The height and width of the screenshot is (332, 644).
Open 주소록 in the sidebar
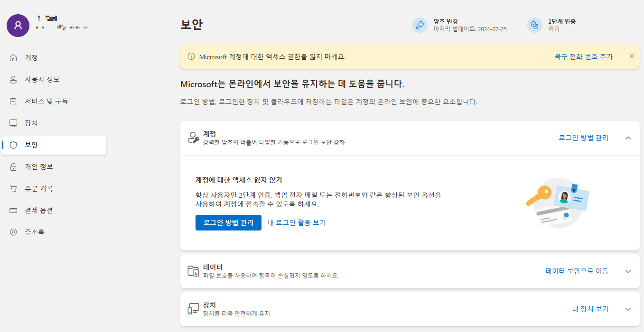tap(54, 232)
